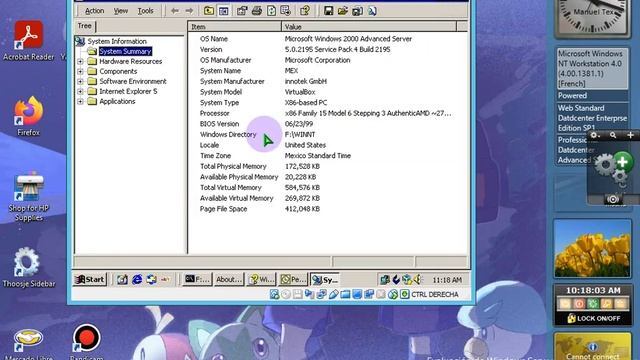The width and height of the screenshot is (640, 360).
Task: Open the View menu
Action: click(x=120, y=11)
